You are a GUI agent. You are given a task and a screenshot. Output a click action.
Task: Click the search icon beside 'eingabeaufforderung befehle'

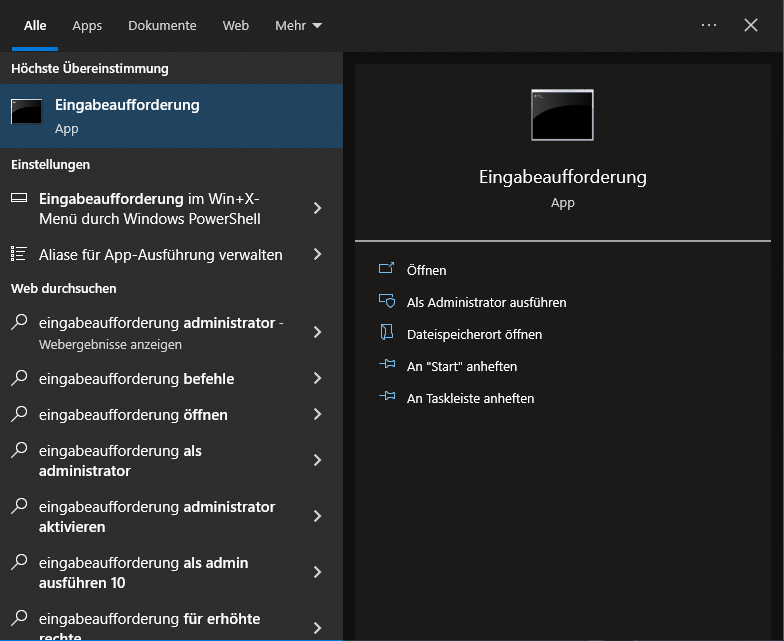19,379
